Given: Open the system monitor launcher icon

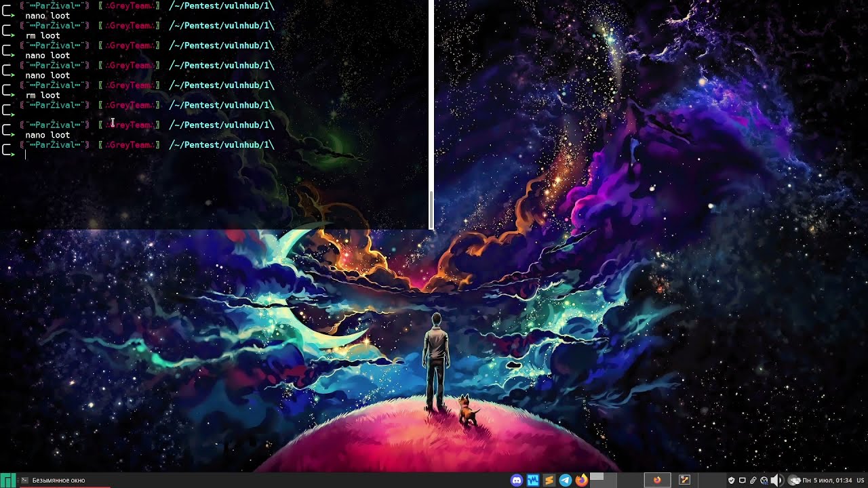Looking at the screenshot, I should 533,481.
